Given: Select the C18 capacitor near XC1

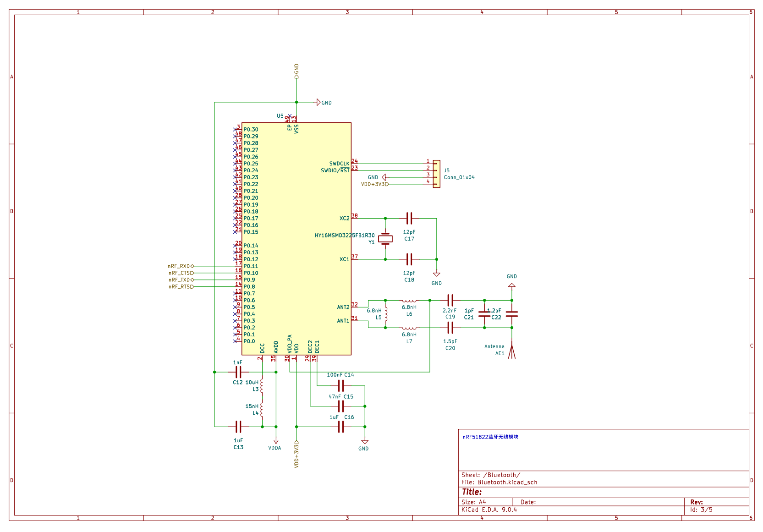Looking at the screenshot, I should coord(409,259).
